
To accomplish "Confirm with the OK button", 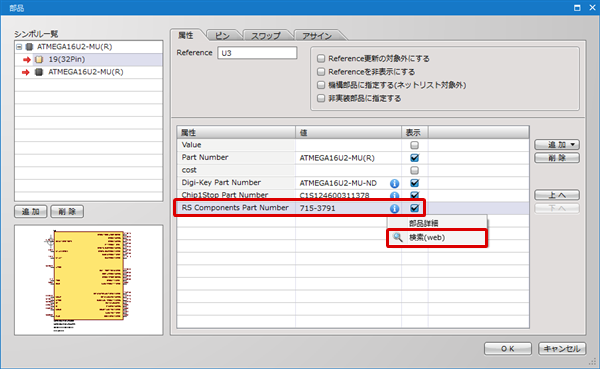I will [508, 349].
